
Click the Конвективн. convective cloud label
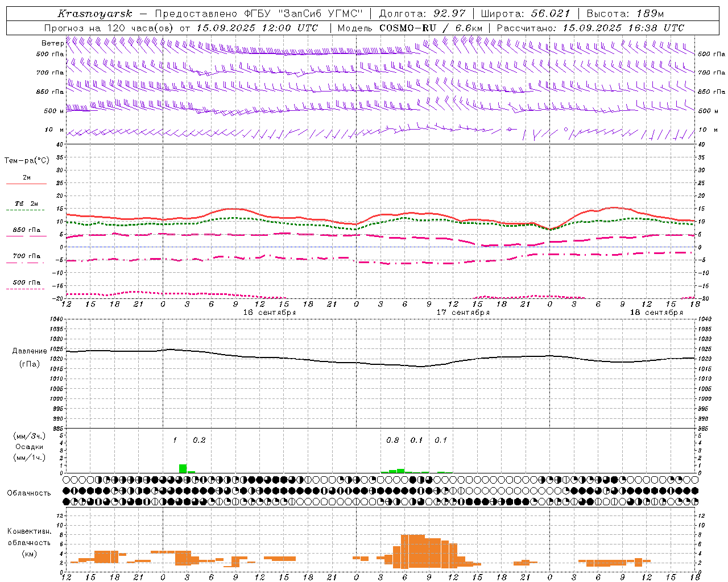pos(29,531)
